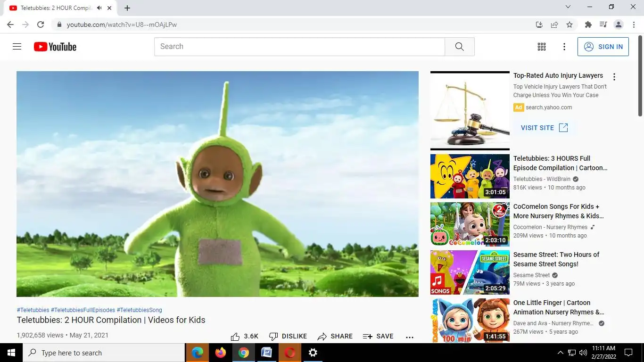Screen dimensions: 644x362
Task: Open Teletubbies - WildBrain channel name
Action: click(x=542, y=179)
